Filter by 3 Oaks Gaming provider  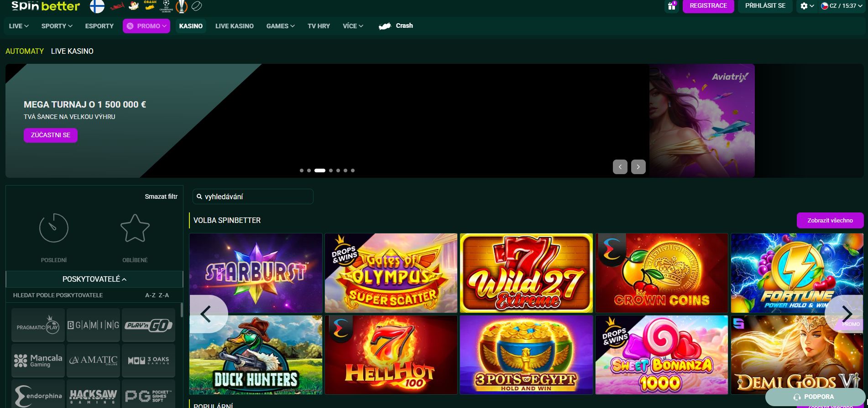148,361
